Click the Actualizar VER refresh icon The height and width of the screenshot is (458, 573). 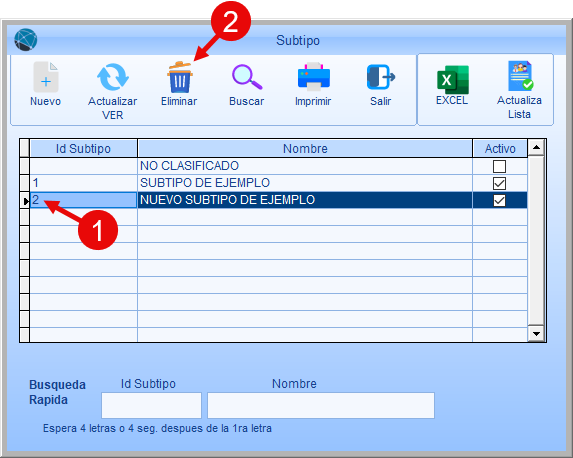coord(113,77)
